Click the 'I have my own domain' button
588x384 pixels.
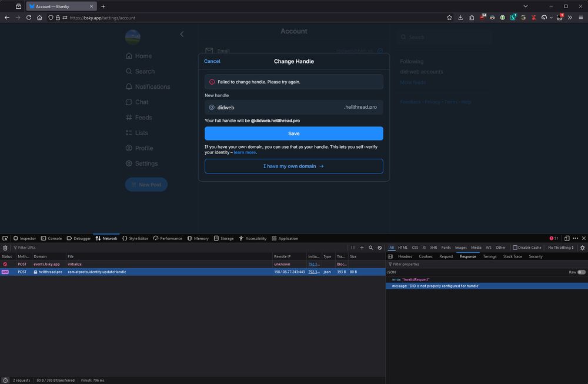pos(293,166)
